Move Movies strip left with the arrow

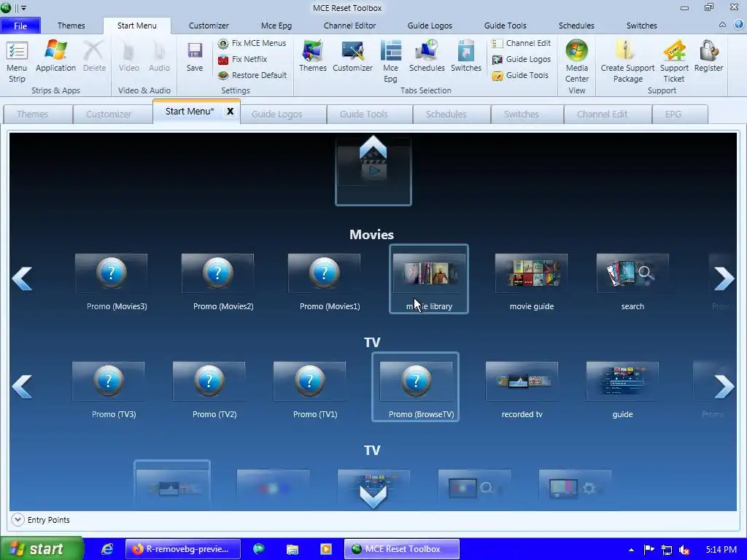[x=22, y=279]
